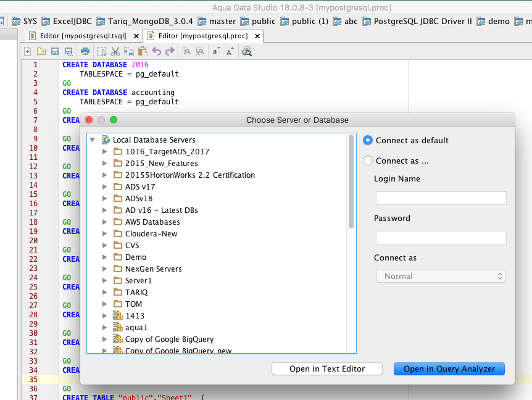The width and height of the screenshot is (532, 400).
Task: Expand the CVS folder
Action: [x=104, y=245]
